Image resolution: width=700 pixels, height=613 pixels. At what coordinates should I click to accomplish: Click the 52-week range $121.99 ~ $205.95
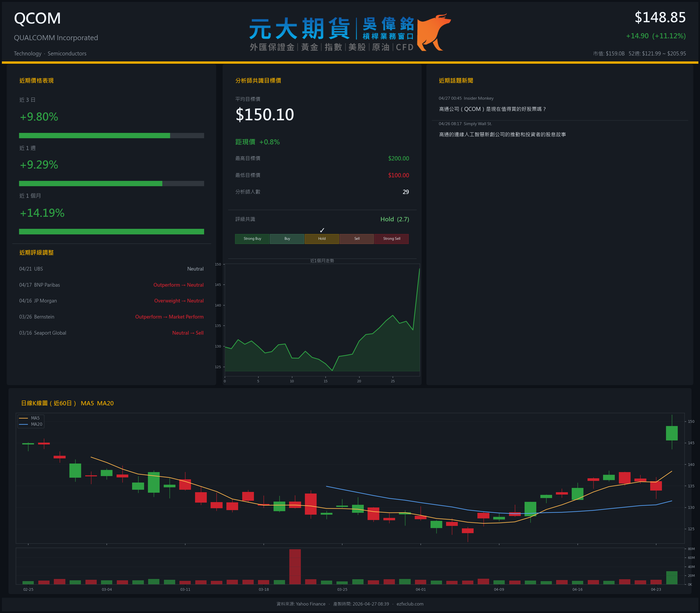click(x=657, y=53)
